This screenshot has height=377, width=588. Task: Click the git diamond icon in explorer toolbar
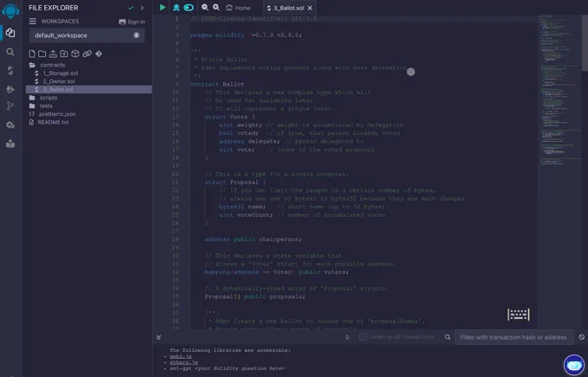(x=99, y=54)
